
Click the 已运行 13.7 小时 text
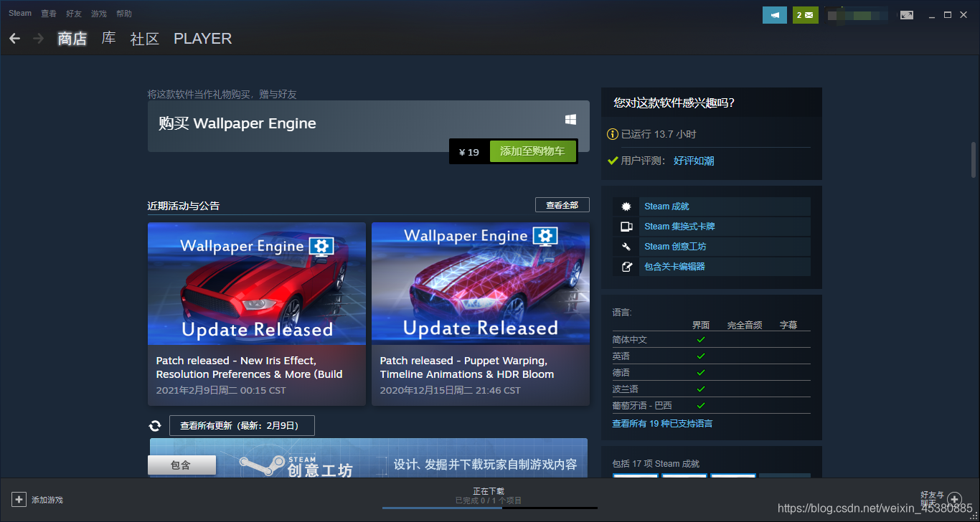point(659,134)
